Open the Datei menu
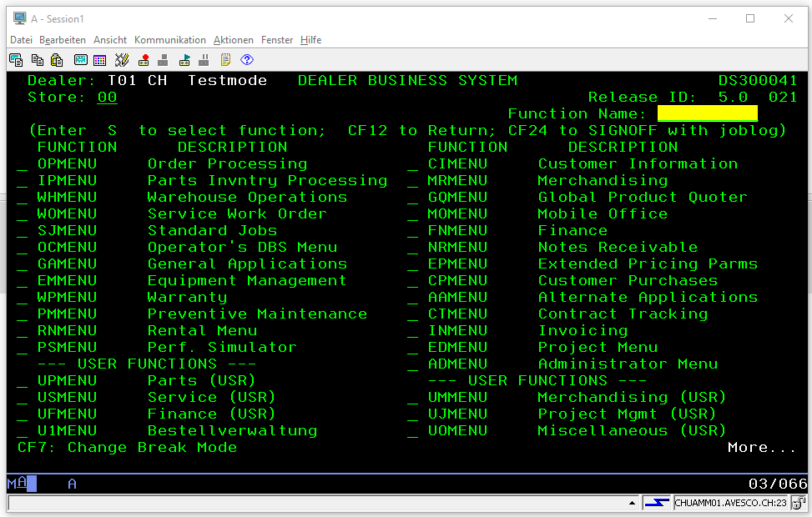This screenshot has width=812, height=517. pyautogui.click(x=21, y=40)
